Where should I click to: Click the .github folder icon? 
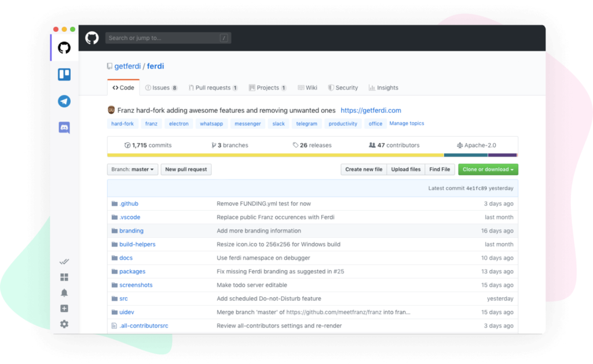click(x=114, y=204)
